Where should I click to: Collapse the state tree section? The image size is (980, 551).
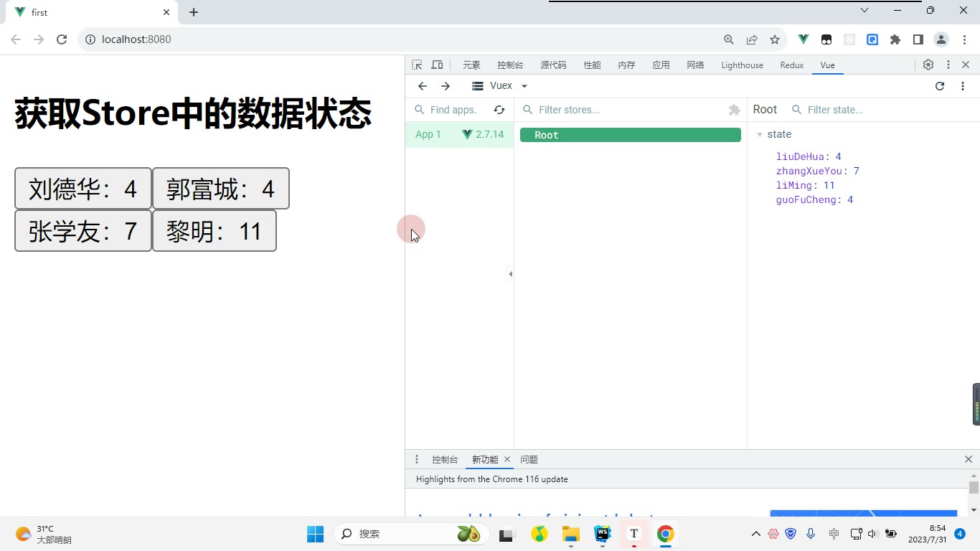[x=760, y=135]
